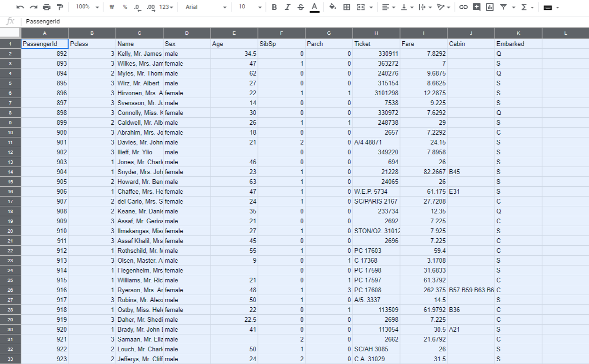Select row 14 header
589x364 pixels.
coord(10,172)
